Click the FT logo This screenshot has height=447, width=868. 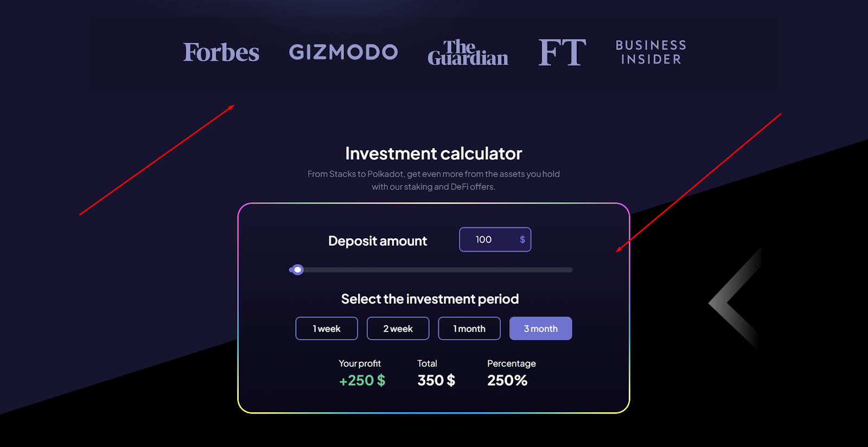[x=562, y=52]
